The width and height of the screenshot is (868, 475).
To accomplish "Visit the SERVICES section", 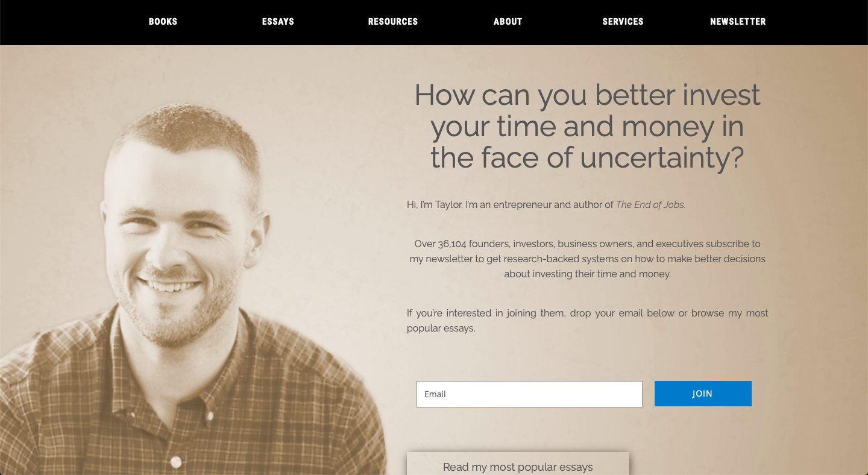I will tap(623, 22).
